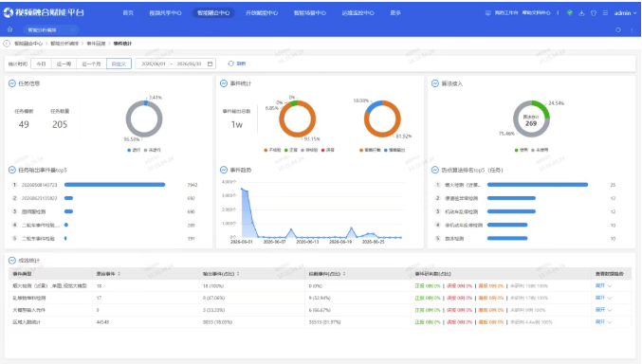Open the admin user dropdown

(x=625, y=13)
